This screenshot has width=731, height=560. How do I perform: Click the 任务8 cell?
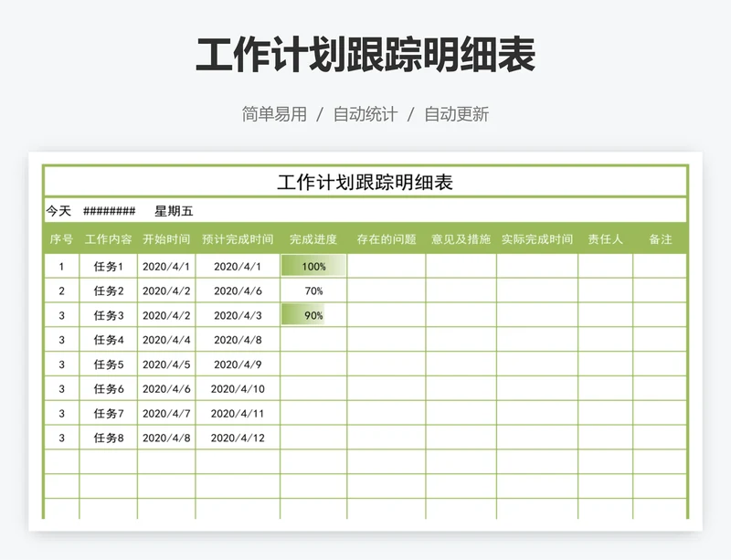tap(108, 438)
